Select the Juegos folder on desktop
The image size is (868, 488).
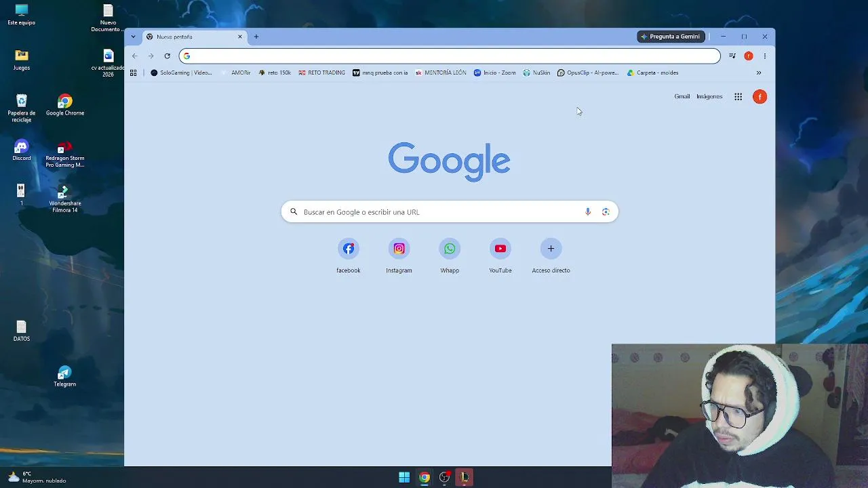(22, 60)
